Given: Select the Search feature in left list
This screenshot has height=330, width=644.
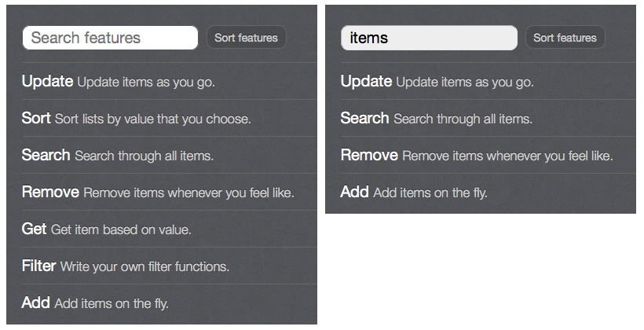Looking at the screenshot, I should (169, 156).
